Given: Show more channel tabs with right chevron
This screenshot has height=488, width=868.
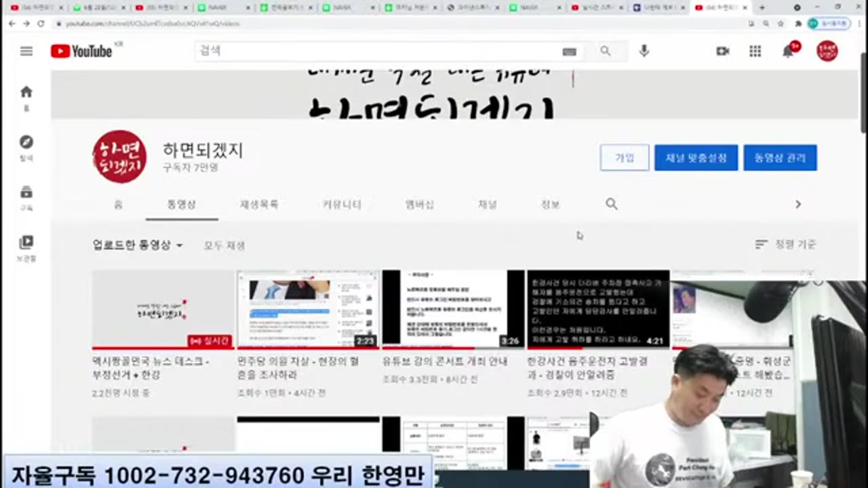Looking at the screenshot, I should (798, 204).
